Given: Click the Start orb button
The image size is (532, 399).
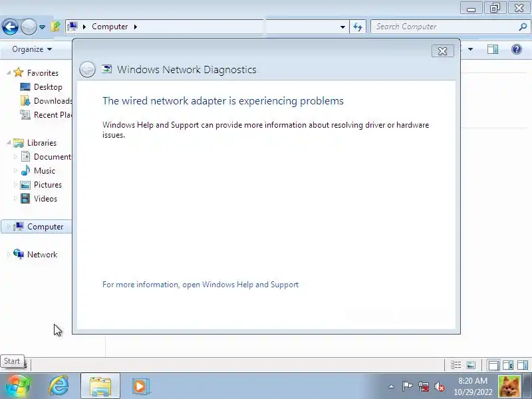Looking at the screenshot, I should (18, 386).
